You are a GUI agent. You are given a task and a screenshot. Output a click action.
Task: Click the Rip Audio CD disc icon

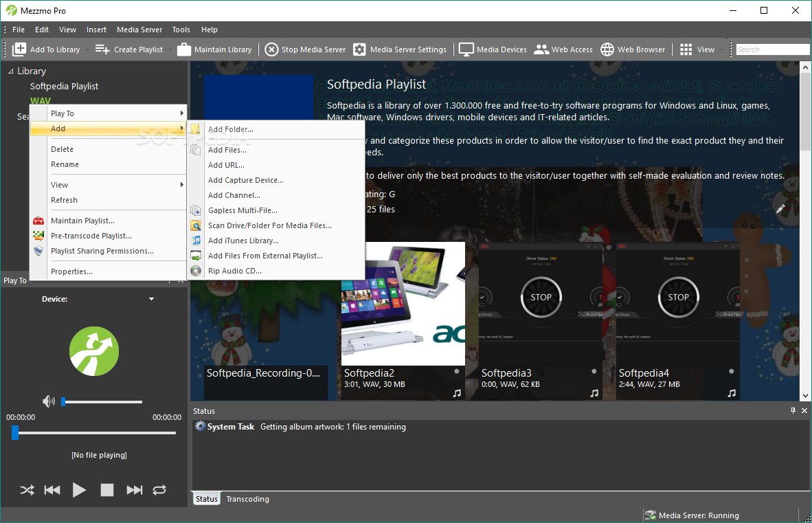click(196, 270)
